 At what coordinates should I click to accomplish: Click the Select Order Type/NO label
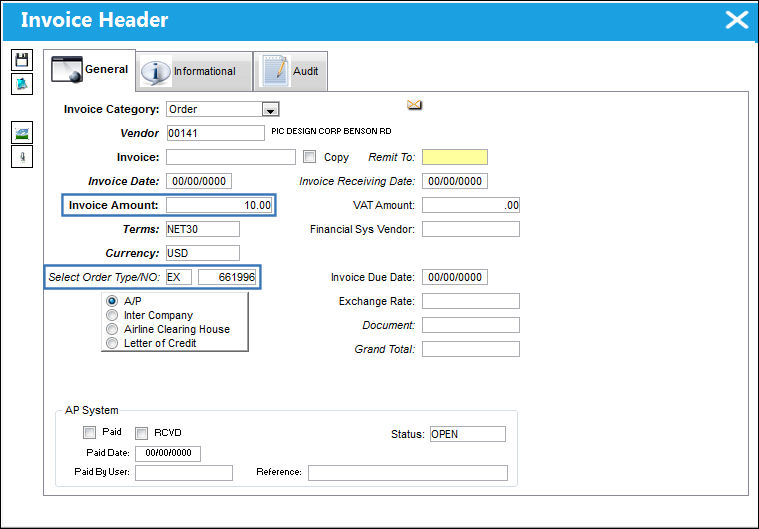(x=104, y=277)
